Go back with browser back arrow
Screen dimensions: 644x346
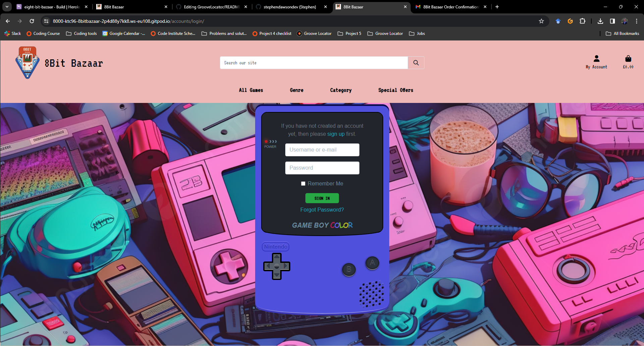[8, 21]
